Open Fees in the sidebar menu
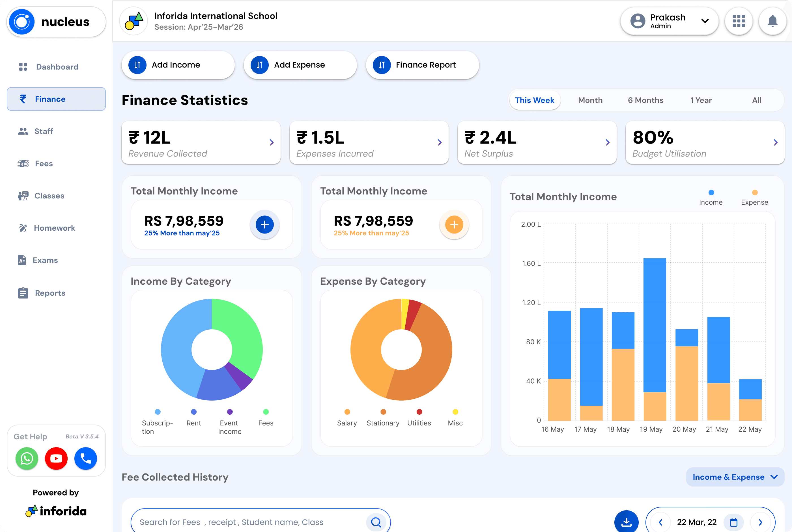This screenshot has width=792, height=532. click(44, 164)
